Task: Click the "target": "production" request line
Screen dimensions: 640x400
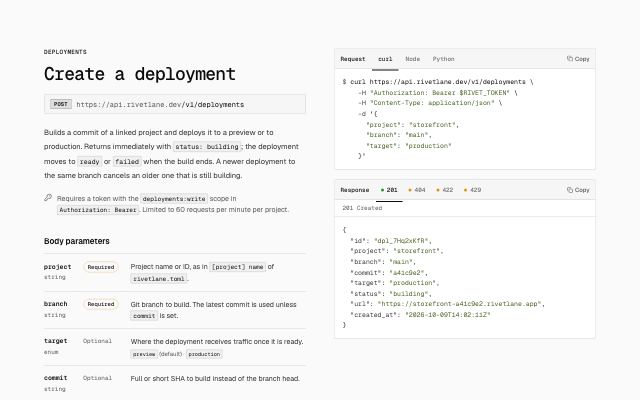Action: click(409, 146)
